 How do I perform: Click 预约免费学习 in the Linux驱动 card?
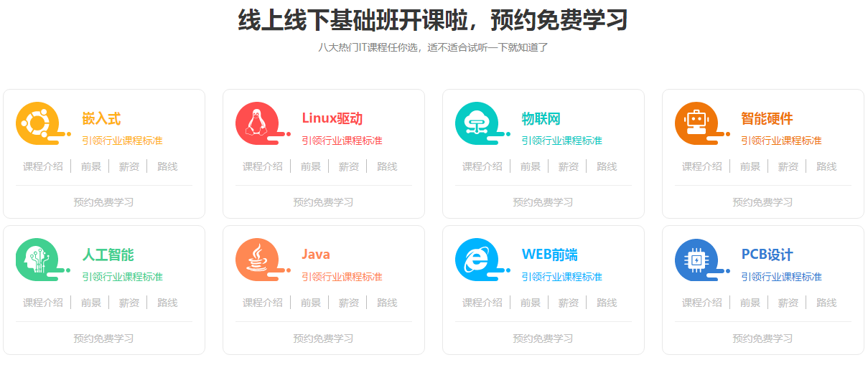pyautogui.click(x=324, y=202)
